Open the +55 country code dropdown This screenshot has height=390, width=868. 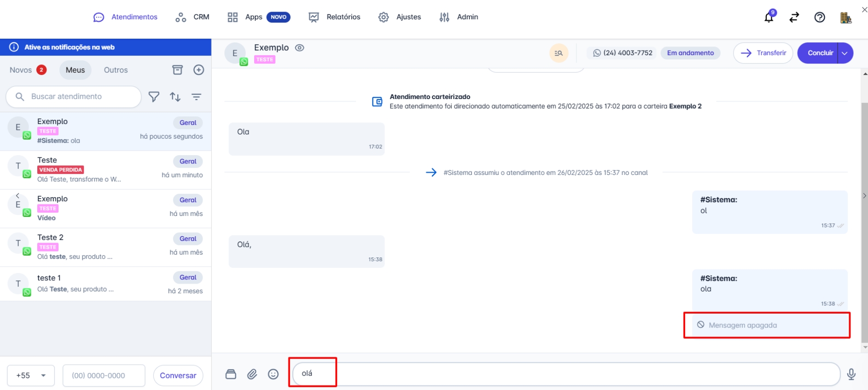31,376
